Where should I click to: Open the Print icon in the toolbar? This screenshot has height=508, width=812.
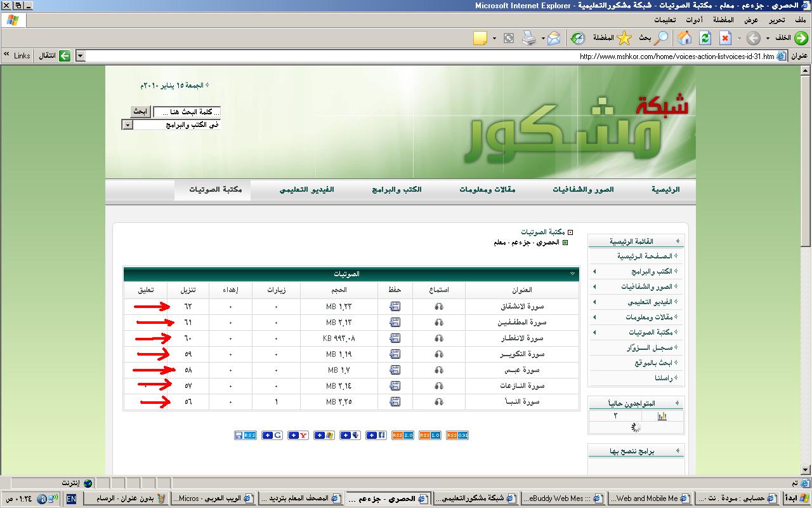[x=528, y=38]
